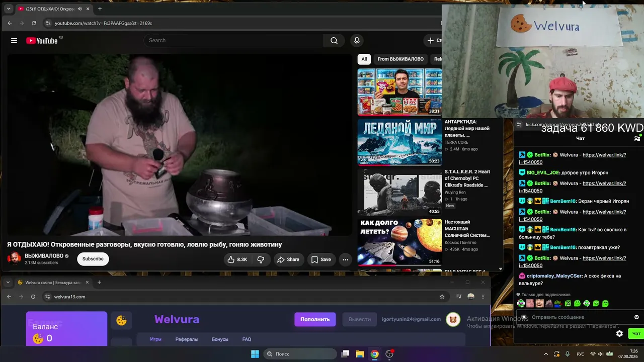Switch to the Welvura casino tab
The width and height of the screenshot is (644, 362).
click(x=53, y=283)
